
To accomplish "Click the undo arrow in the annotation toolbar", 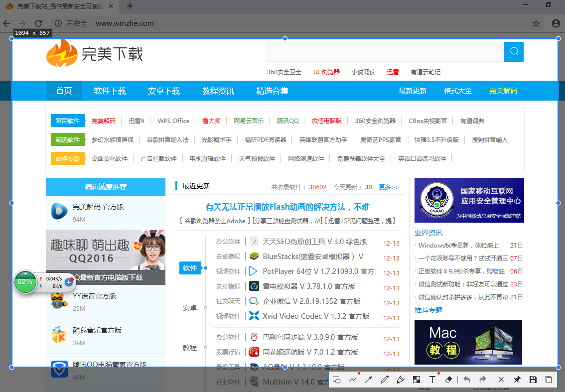I will 466,379.
